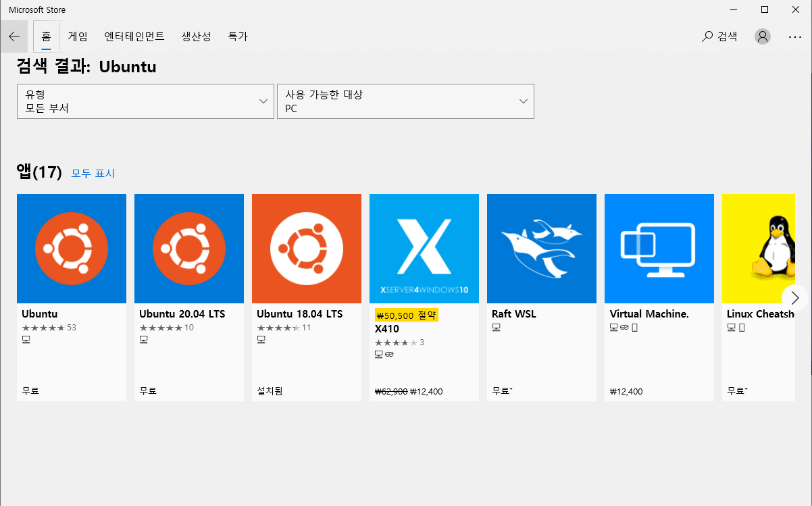Click the Linux Cheatsheet title text

761,314
